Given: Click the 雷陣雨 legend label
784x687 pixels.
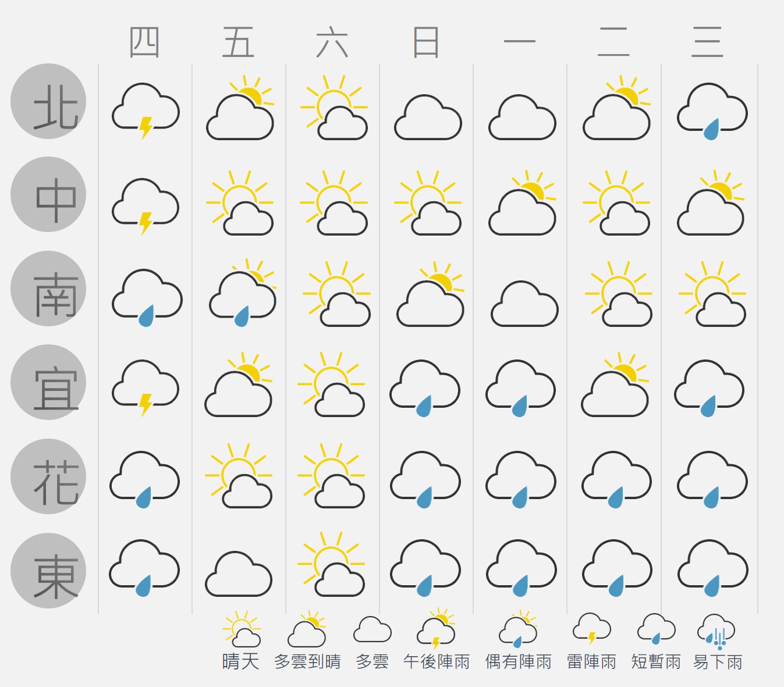Looking at the screenshot, I should tap(591, 662).
